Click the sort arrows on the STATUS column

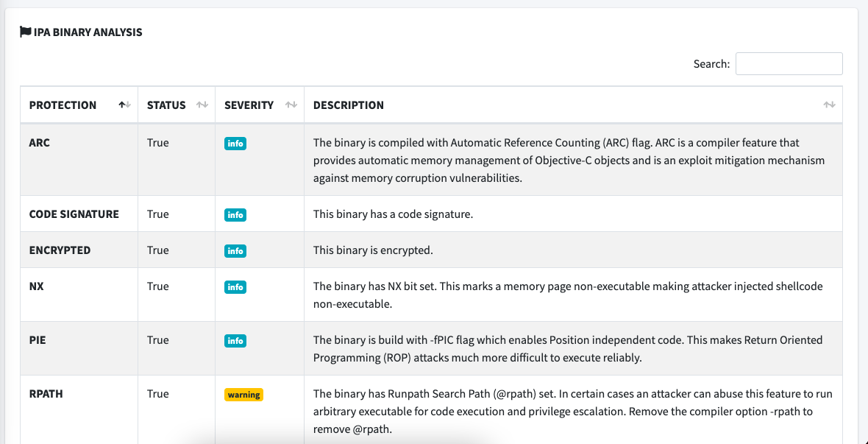pos(202,105)
